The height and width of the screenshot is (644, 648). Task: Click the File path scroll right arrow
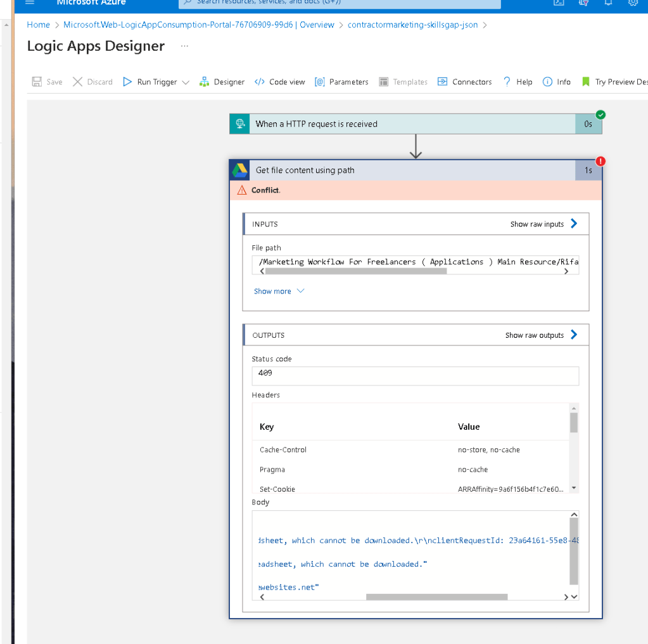[x=566, y=271]
